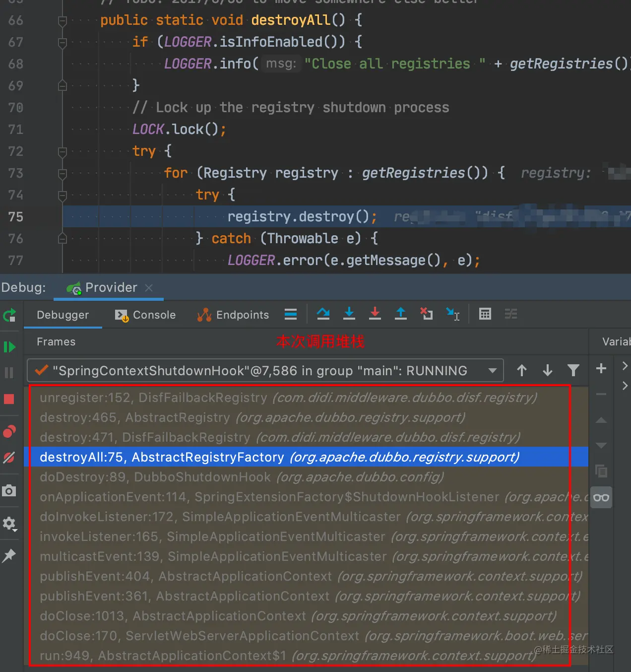631x672 pixels.
Task: Stop the debug session
Action: pyautogui.click(x=9, y=399)
